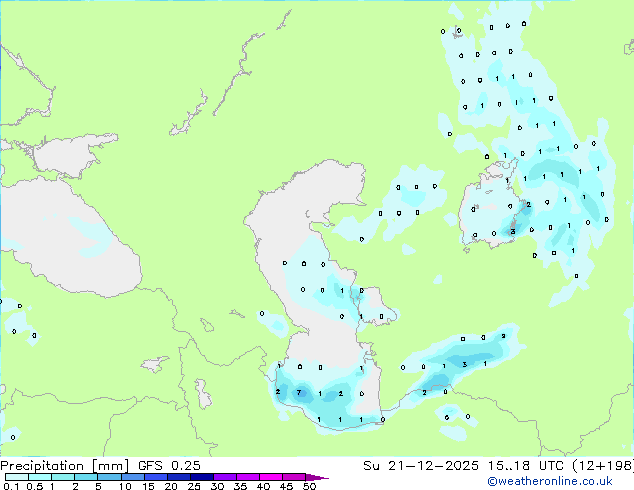Click the "45" legend scale label
Image resolution: width=634 pixels, height=490 pixels.
coord(287,486)
